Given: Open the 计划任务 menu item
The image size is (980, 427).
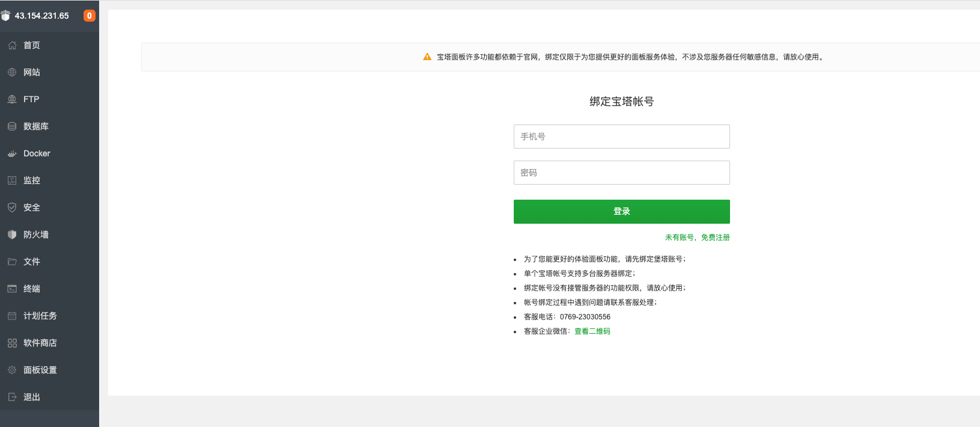Looking at the screenshot, I should coord(49,316).
